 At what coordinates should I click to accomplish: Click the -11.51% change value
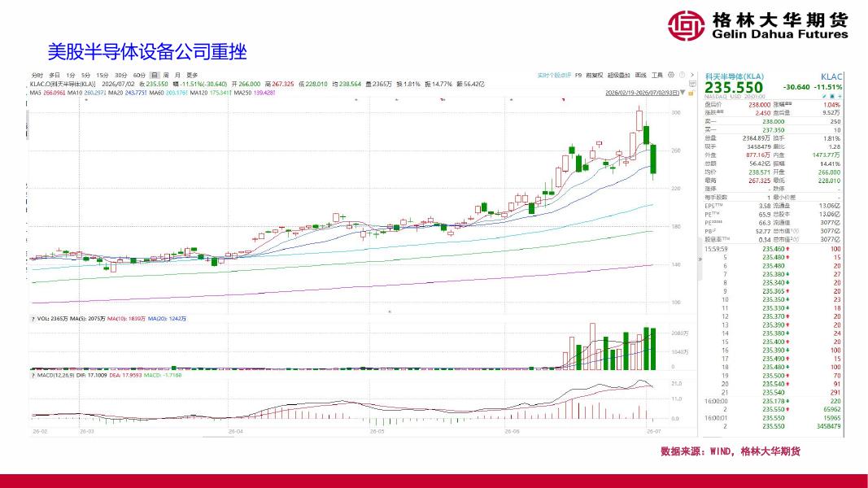pos(828,87)
